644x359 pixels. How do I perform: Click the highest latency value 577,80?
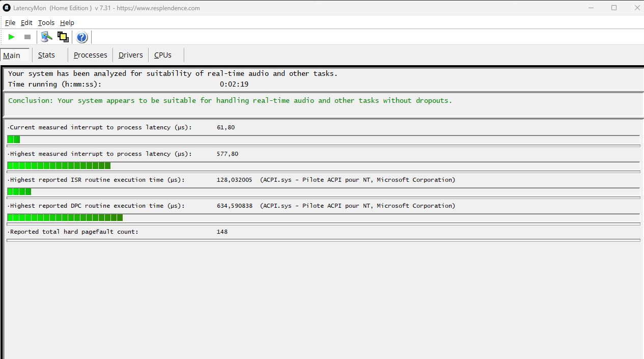[x=228, y=154]
